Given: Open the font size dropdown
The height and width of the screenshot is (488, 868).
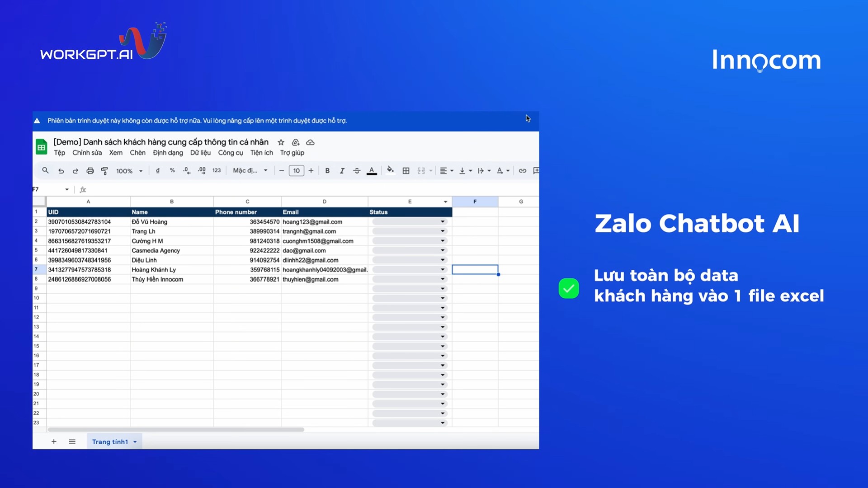Looking at the screenshot, I should pyautogui.click(x=297, y=170).
